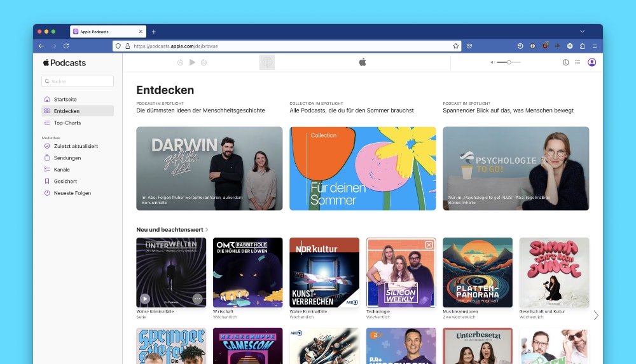This screenshot has width=636, height=364.
Task: Open the browser hamburger menu
Action: pos(595,46)
